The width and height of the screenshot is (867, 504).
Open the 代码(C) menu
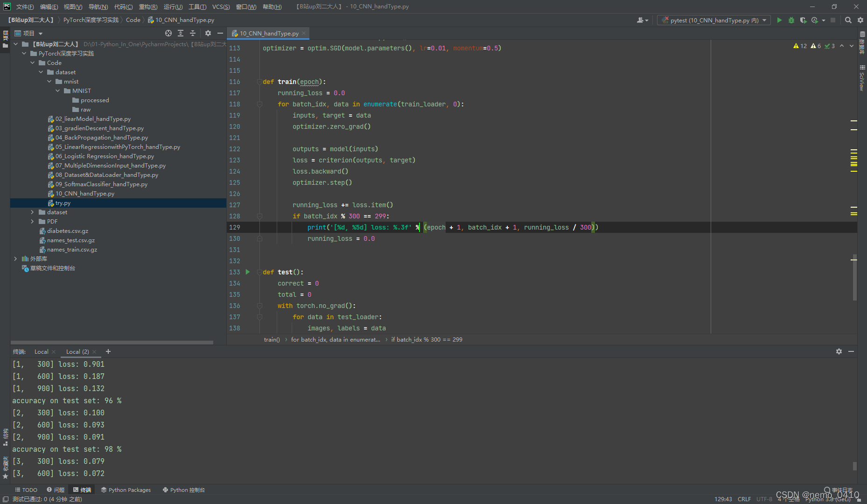click(x=123, y=7)
